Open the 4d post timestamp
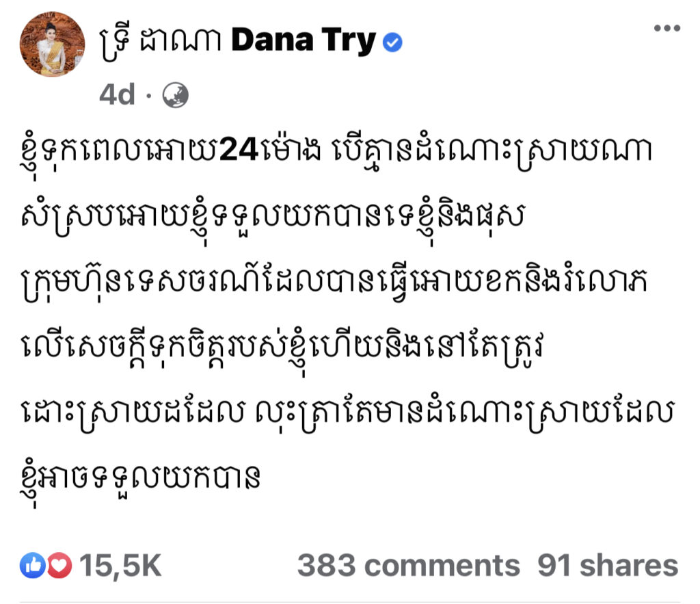This screenshot has width=700, height=604. 117,94
